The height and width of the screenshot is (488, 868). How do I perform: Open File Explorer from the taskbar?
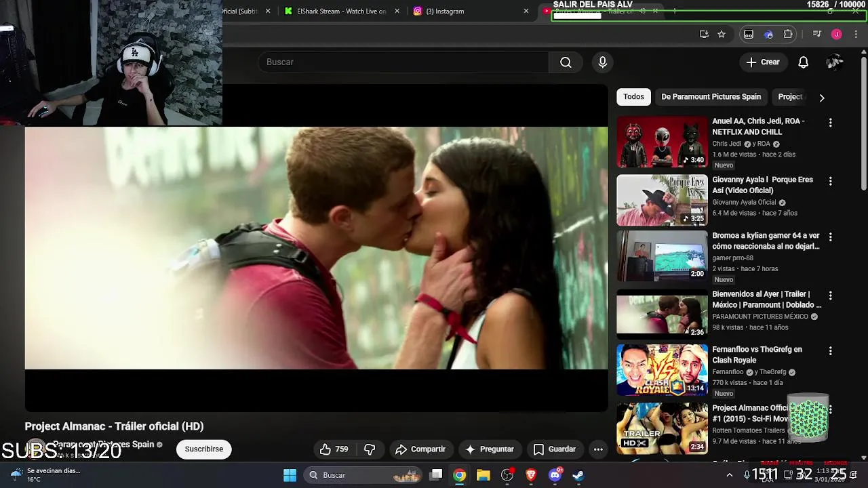point(484,475)
